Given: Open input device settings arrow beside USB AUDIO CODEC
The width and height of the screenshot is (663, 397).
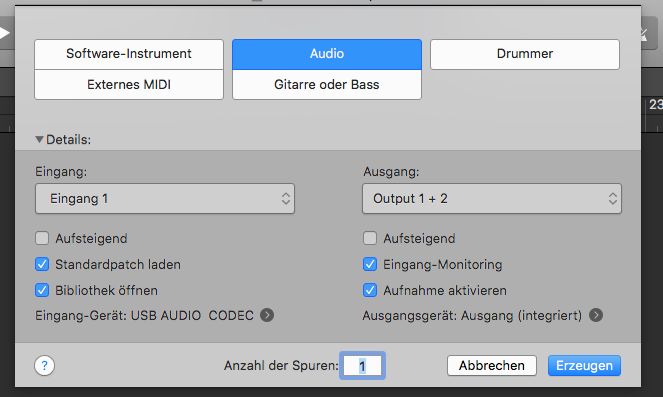Looking at the screenshot, I should [267, 315].
